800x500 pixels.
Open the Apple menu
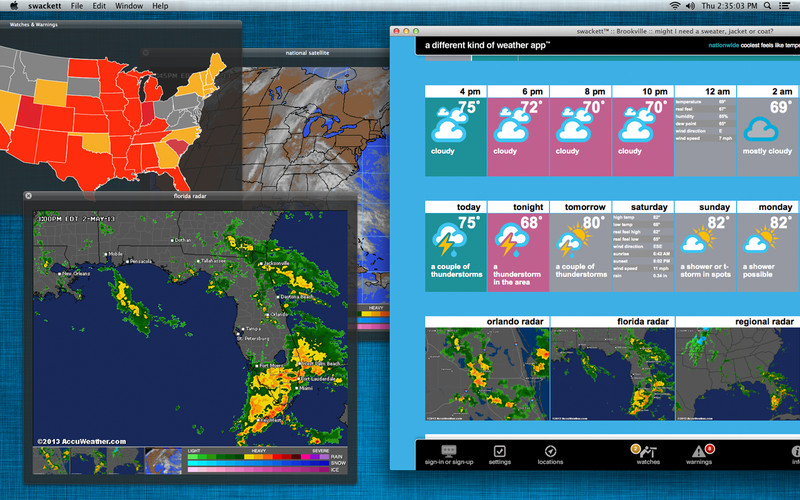click(x=14, y=6)
